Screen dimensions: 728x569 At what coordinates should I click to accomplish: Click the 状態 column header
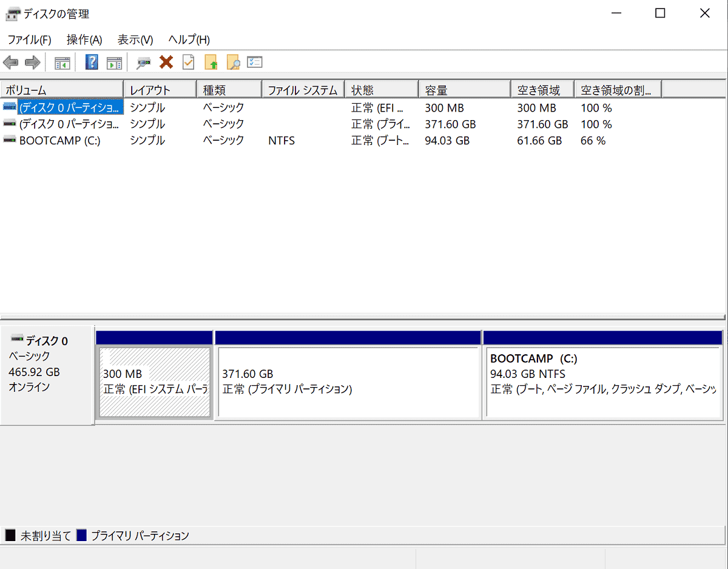(x=382, y=90)
